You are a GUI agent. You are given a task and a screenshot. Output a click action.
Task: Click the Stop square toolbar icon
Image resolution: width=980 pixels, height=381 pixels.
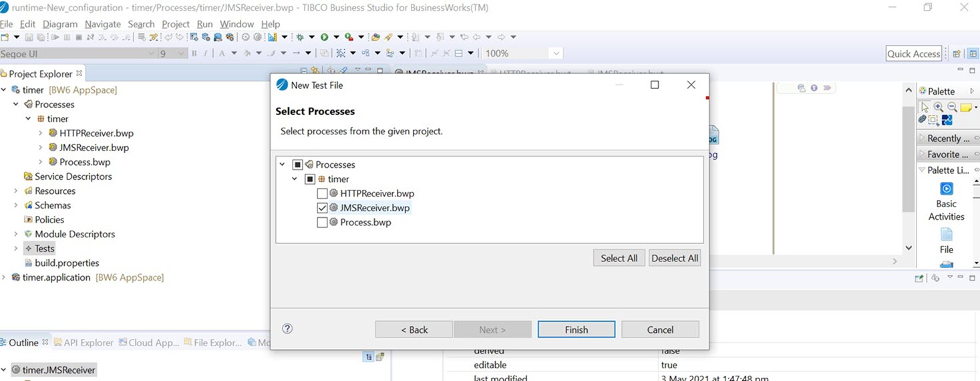[79, 37]
